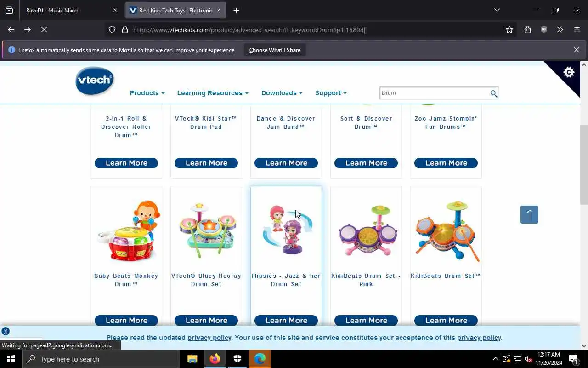This screenshot has width=588, height=368.
Task: Learn More about Flipsies Jazz Drum Set
Action: pyautogui.click(x=286, y=320)
